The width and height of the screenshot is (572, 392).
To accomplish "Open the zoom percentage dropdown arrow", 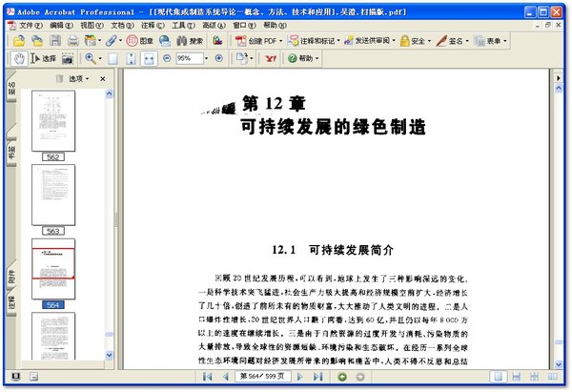I will pyautogui.click(x=207, y=58).
